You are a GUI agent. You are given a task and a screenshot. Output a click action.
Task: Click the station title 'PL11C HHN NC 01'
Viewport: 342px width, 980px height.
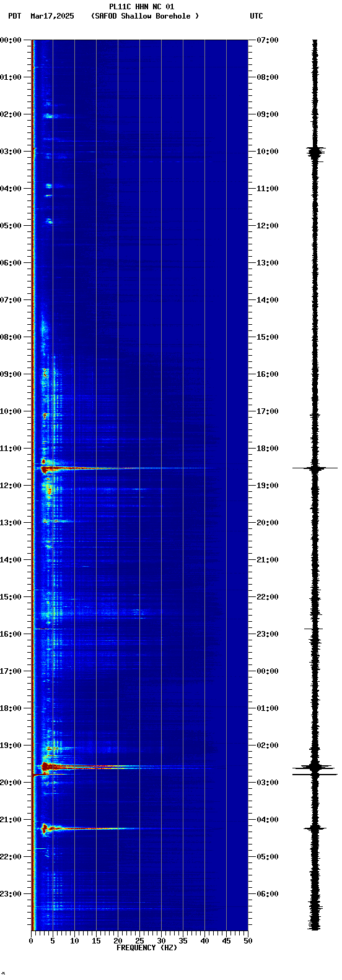point(141,7)
